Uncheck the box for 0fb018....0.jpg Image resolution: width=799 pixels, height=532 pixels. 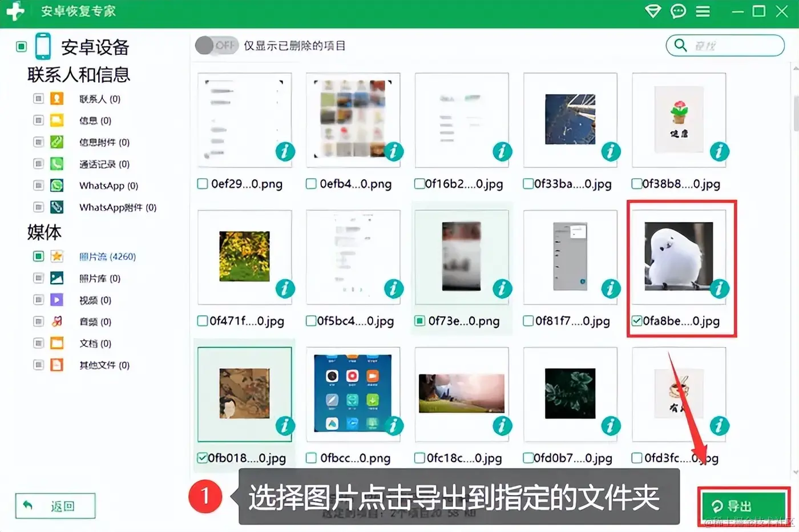point(202,458)
